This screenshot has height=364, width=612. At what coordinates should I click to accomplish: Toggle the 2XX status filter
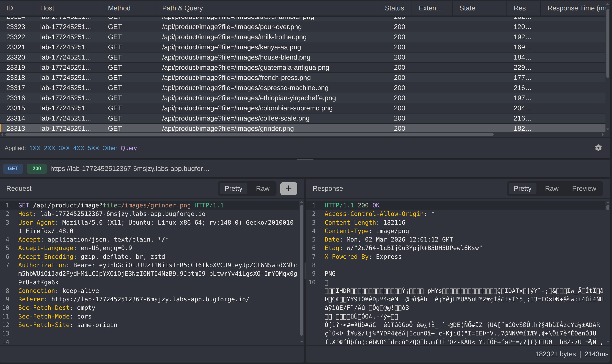(x=49, y=148)
